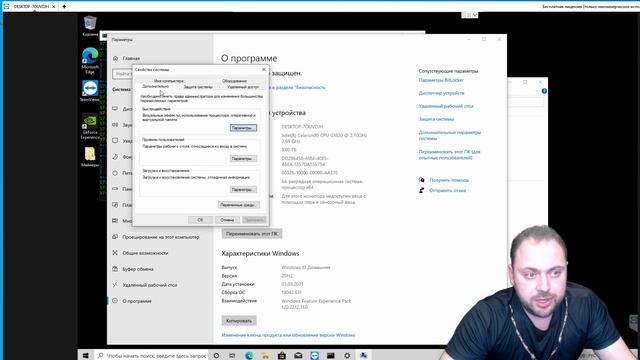
Task: Click the Память storage icon in sidebar
Action: 116,189
